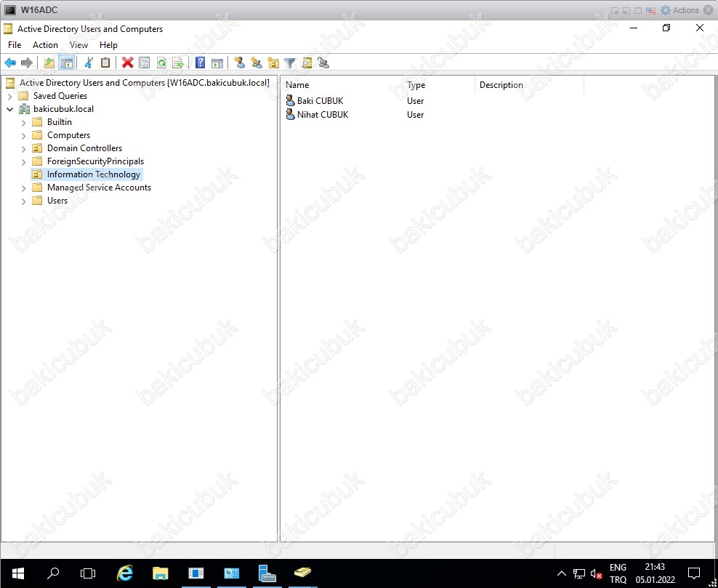Select the Computers folder
The image size is (718, 588).
[x=69, y=135]
